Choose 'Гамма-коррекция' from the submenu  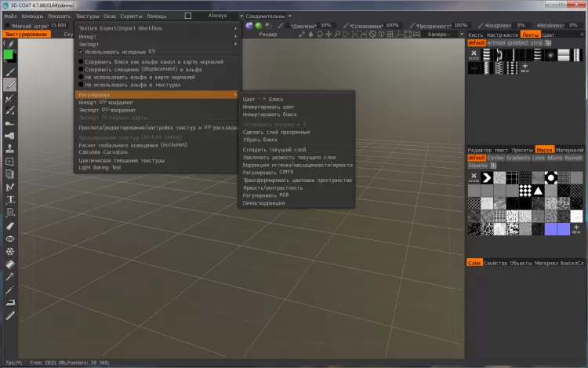click(x=263, y=203)
